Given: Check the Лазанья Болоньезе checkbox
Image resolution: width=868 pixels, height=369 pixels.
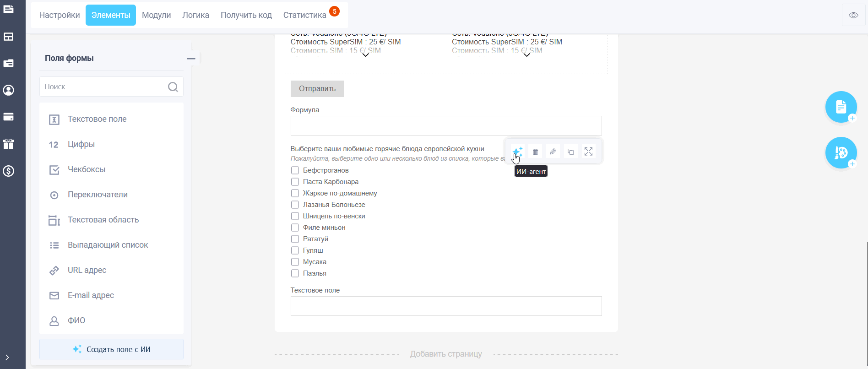Looking at the screenshot, I should pyautogui.click(x=295, y=205).
